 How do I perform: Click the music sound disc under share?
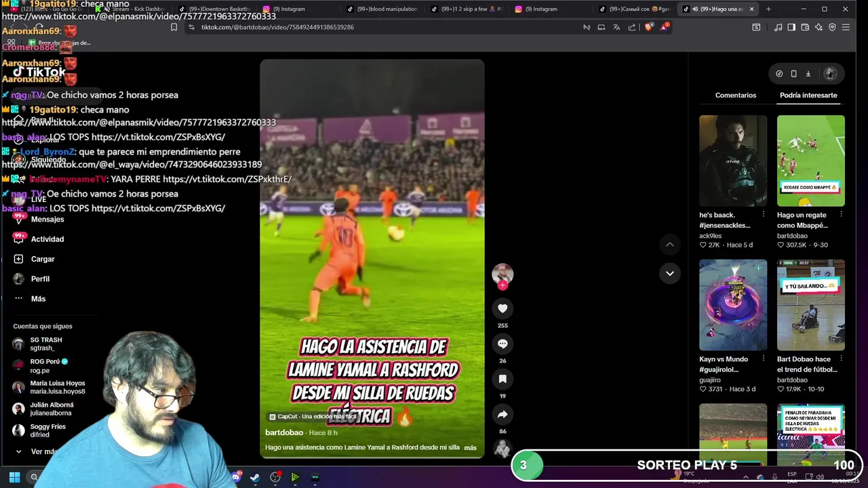click(502, 448)
